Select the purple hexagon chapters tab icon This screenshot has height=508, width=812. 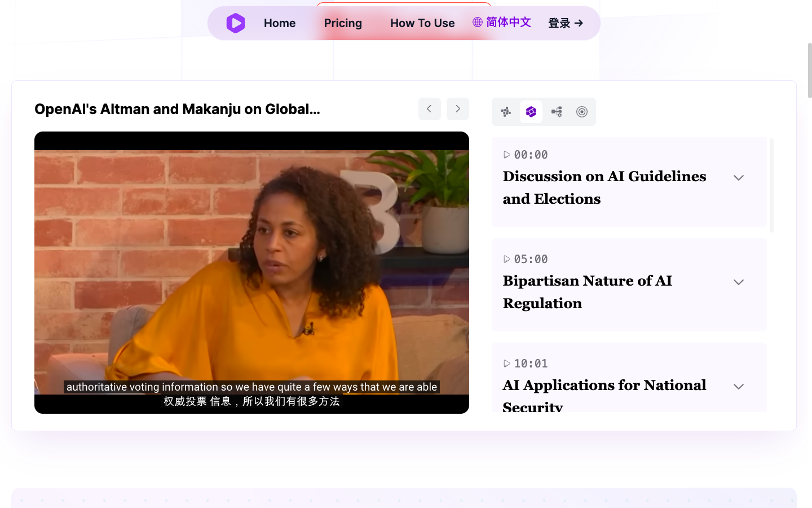pos(531,112)
